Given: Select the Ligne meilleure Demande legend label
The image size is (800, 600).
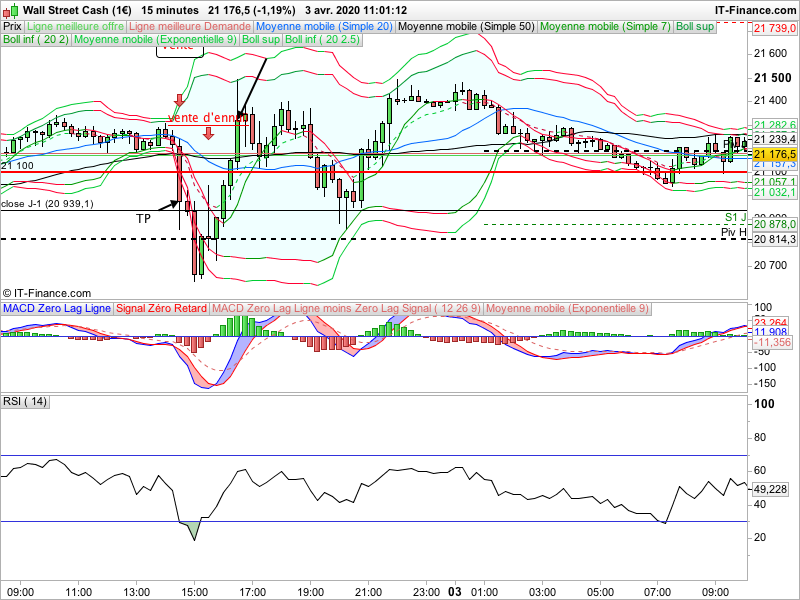Looking at the screenshot, I should coord(190,27).
